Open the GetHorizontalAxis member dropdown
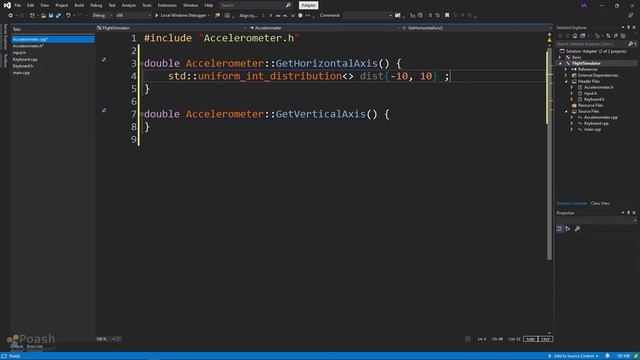This screenshot has width=640, height=360. point(476,28)
